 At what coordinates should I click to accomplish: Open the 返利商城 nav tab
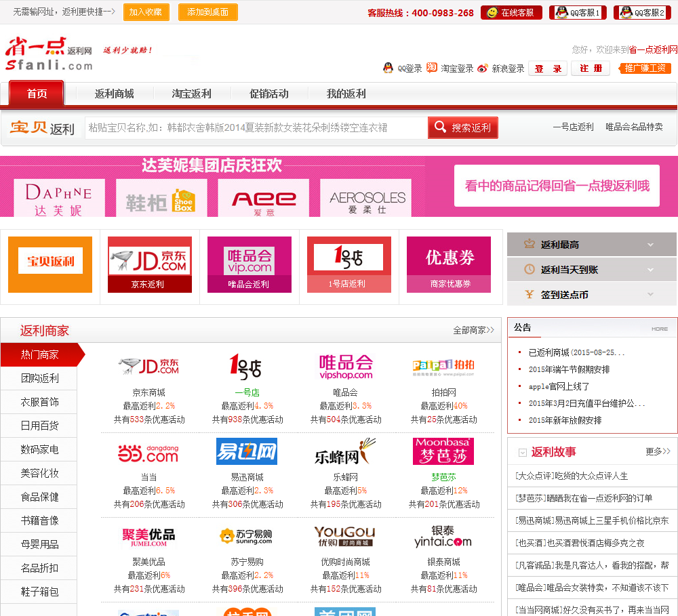(114, 94)
